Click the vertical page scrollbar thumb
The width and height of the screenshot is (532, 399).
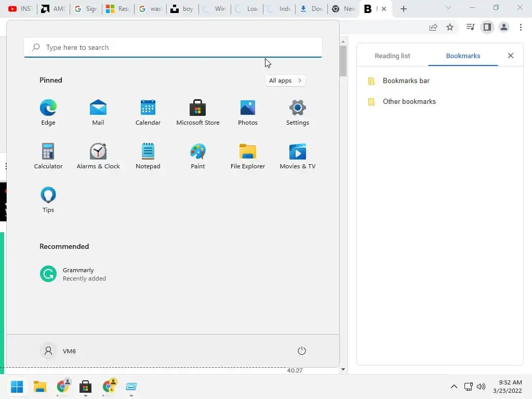tap(343, 61)
